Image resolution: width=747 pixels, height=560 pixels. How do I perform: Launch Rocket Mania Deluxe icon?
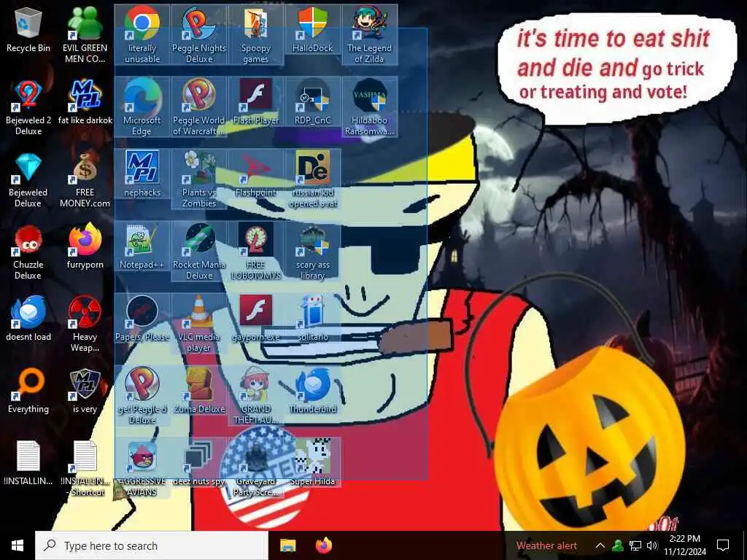pos(199,252)
